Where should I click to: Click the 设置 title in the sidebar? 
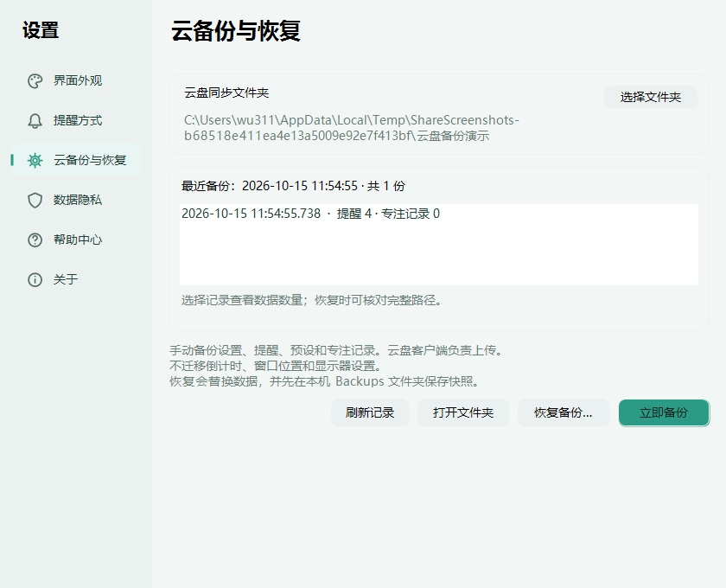point(41,30)
